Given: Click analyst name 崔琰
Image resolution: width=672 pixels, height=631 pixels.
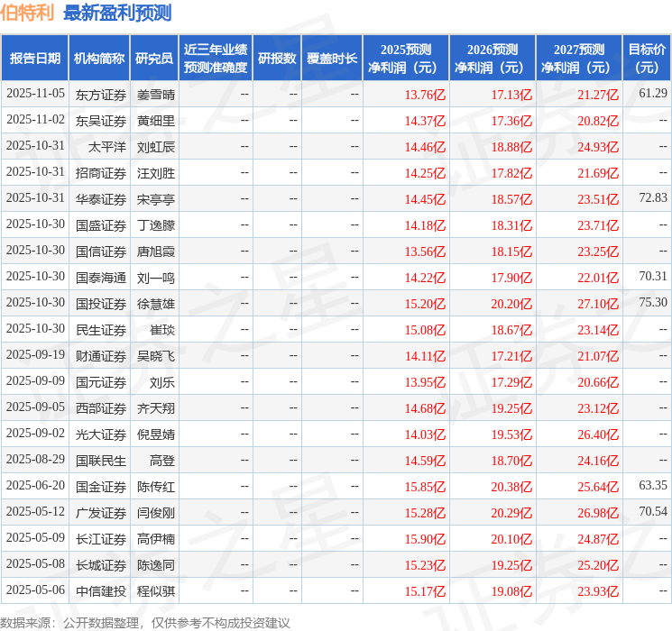Looking at the screenshot, I should (x=162, y=330).
